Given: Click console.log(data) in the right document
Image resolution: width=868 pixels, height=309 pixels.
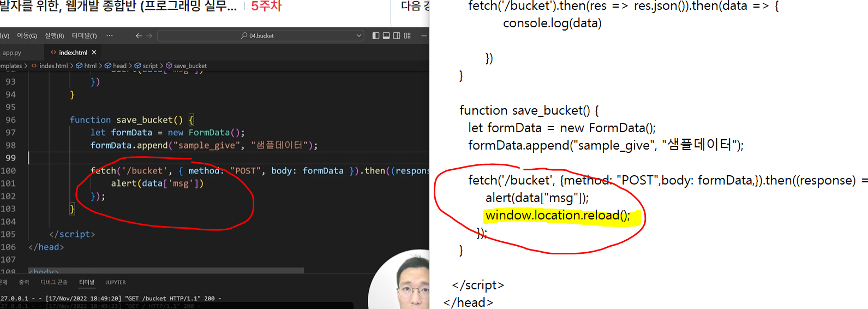Looking at the screenshot, I should coord(552,23).
